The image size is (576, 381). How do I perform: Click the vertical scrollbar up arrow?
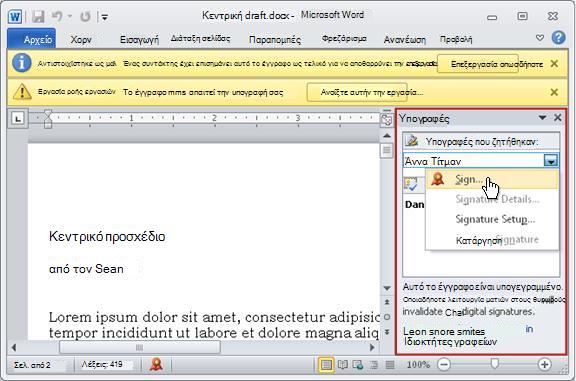(387, 136)
